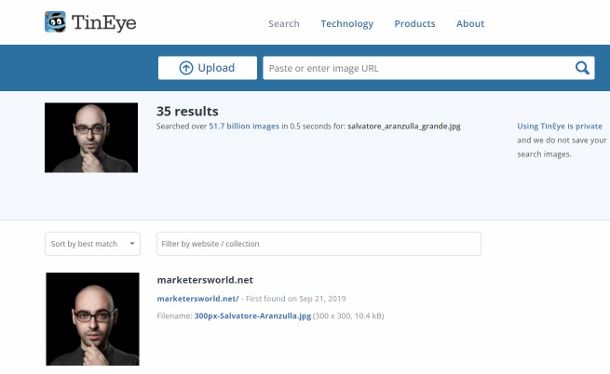Click the marketersworld.net result thumbnail

93,319
